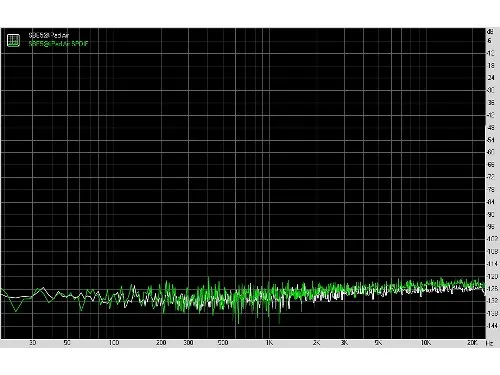The height and width of the screenshot is (375, 500).
Task: Click the 50 Hz frequency axis label
Action: [x=67, y=343]
